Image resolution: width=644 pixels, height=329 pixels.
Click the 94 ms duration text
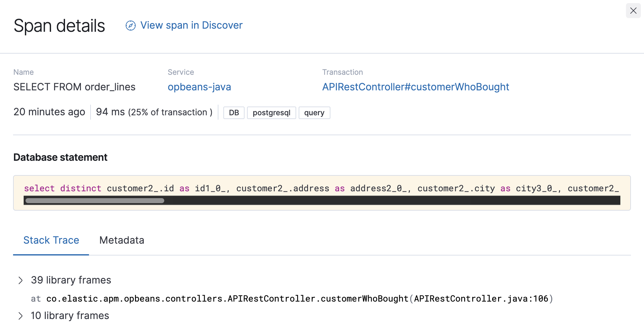pyautogui.click(x=110, y=112)
